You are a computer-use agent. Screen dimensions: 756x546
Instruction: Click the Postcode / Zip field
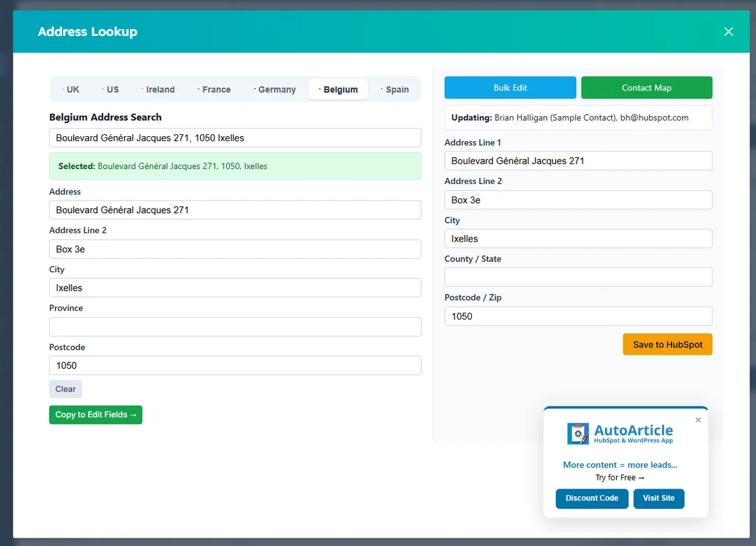pos(578,316)
